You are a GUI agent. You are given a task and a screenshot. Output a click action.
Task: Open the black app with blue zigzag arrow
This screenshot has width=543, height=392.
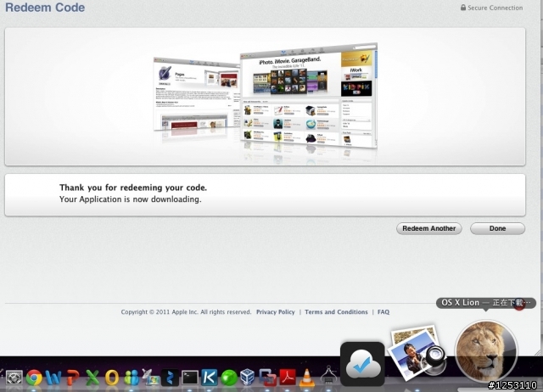pyautogui.click(x=170, y=378)
